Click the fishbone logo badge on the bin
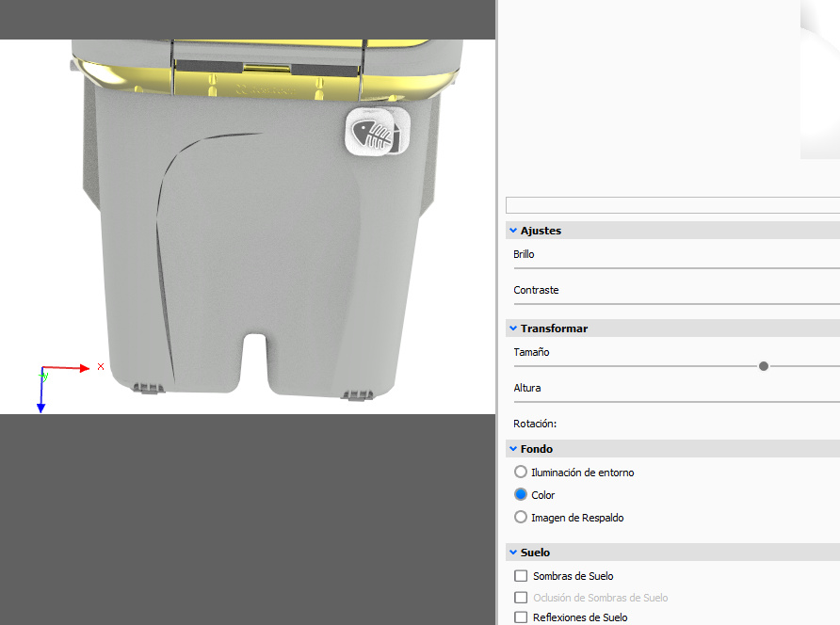The width and height of the screenshot is (840, 625). 378,132
